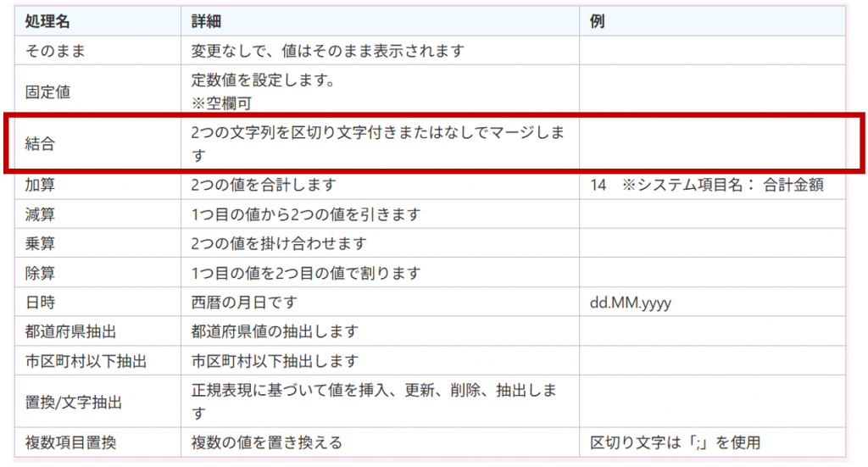Select the そのまま process name cell

(97, 50)
